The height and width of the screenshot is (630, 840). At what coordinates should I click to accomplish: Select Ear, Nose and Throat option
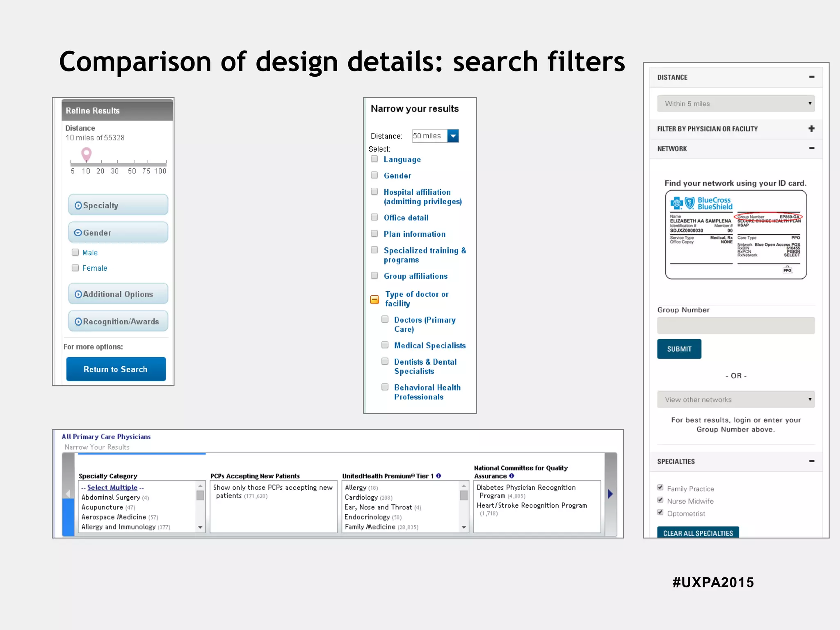tap(383, 507)
